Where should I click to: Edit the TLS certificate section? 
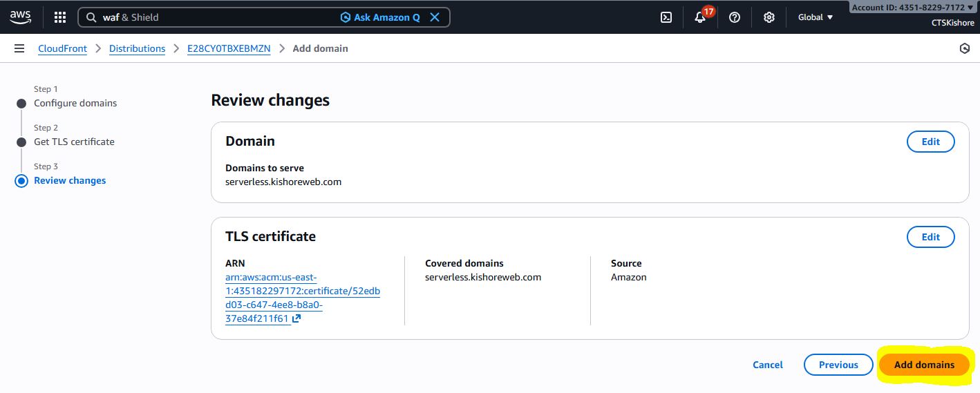tap(930, 237)
